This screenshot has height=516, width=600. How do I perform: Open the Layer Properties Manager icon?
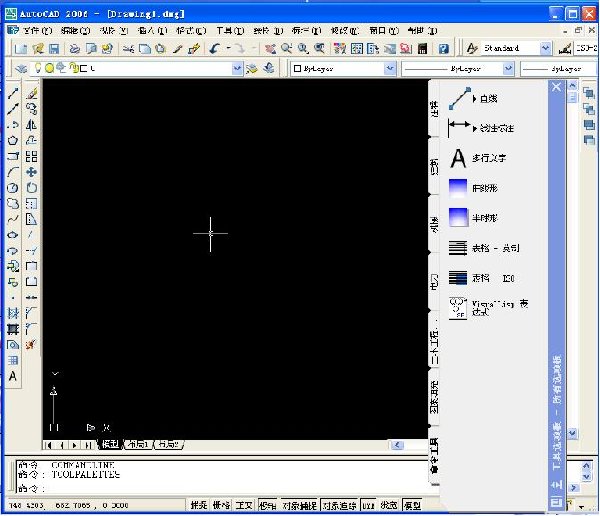coord(21,69)
